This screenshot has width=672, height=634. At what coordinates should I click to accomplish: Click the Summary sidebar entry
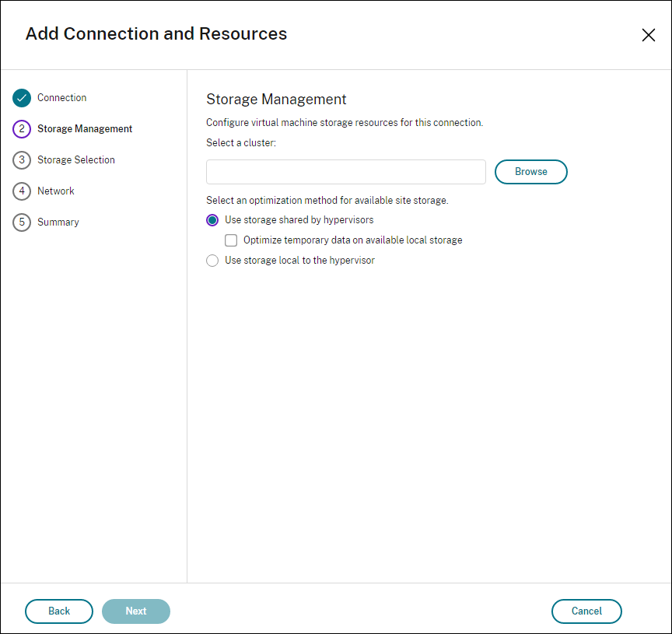point(58,222)
